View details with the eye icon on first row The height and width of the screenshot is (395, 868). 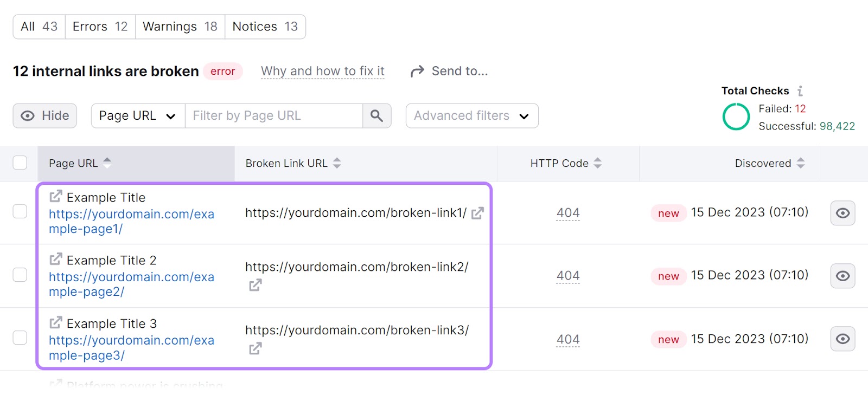(842, 213)
